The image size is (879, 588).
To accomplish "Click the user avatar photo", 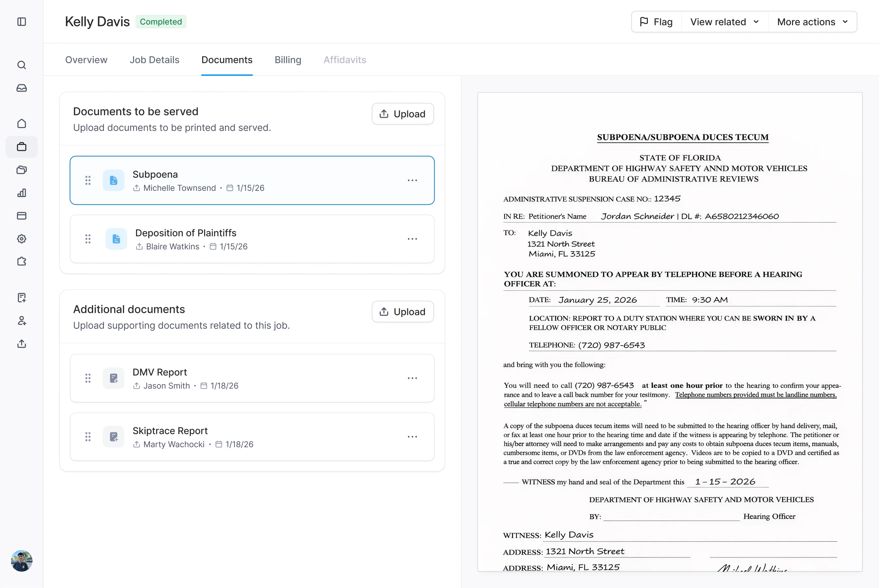I will pyautogui.click(x=22, y=561).
